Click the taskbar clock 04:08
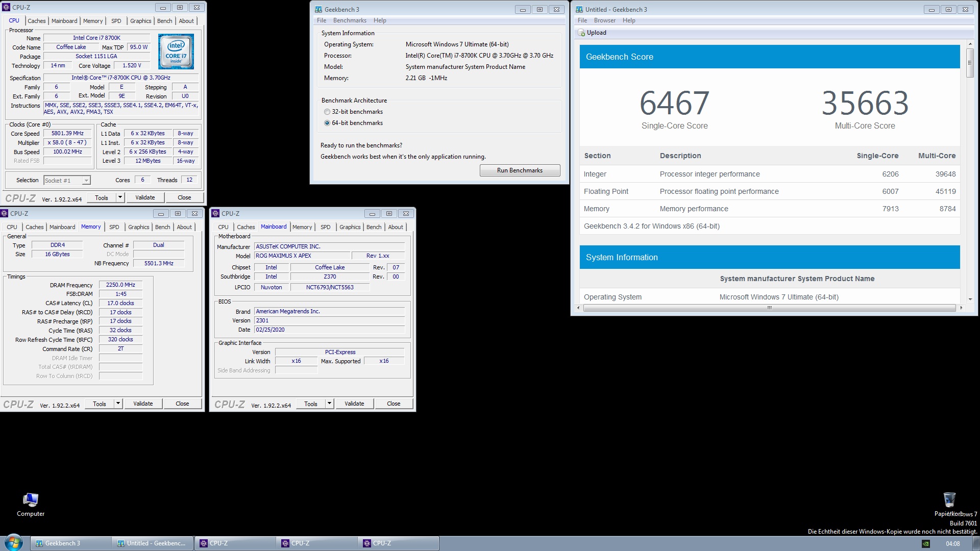This screenshot has height=551, width=980. click(x=952, y=544)
